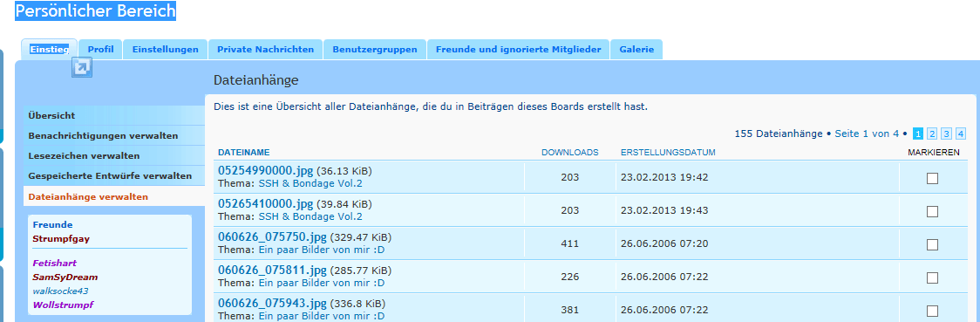Image resolution: width=980 pixels, height=322 pixels.
Task: Open Ein paar Bilder topic for 060626_075811.jpg
Action: 322,284
